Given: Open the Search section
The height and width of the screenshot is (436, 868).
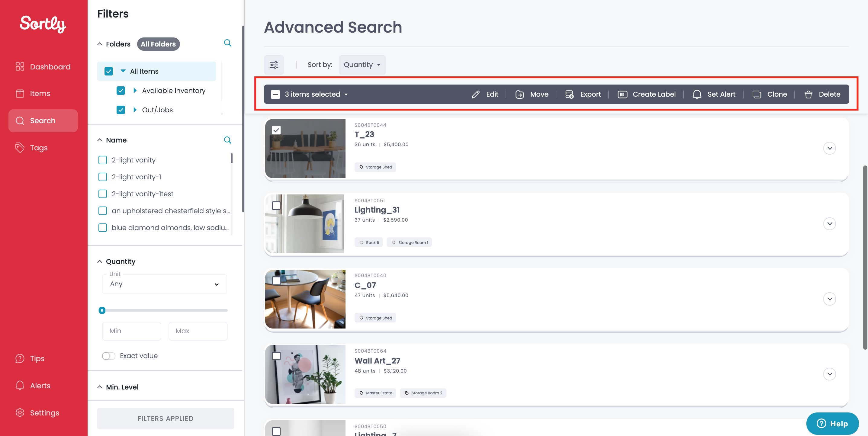Looking at the screenshot, I should click(x=43, y=120).
